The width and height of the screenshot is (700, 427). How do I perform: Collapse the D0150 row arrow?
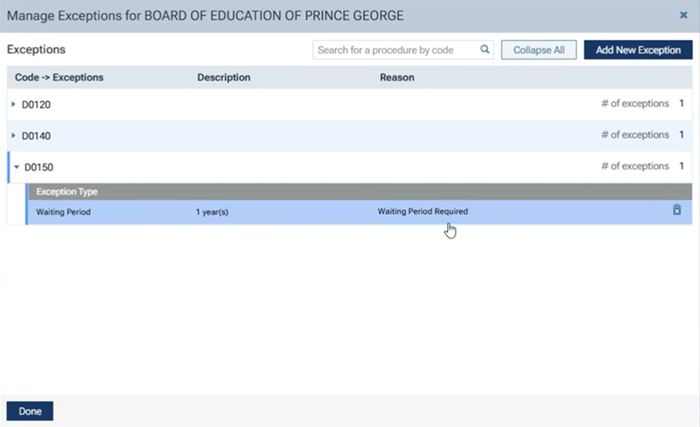[16, 166]
